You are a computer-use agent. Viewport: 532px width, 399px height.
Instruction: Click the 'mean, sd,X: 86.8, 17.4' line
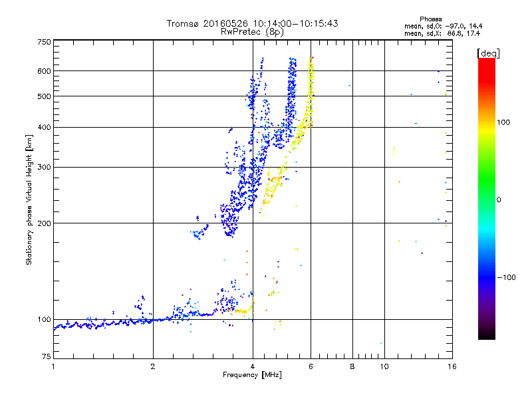[x=442, y=34]
